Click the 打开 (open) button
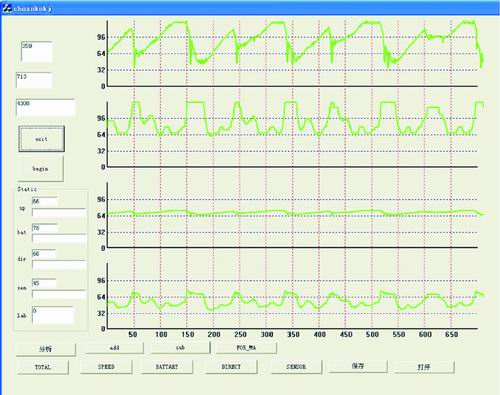The width and height of the screenshot is (500, 395). pos(424,367)
